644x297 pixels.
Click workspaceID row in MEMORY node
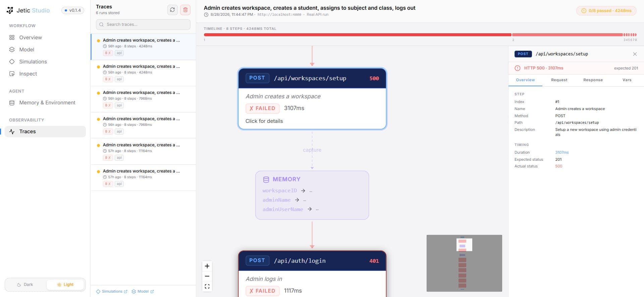pos(287,191)
